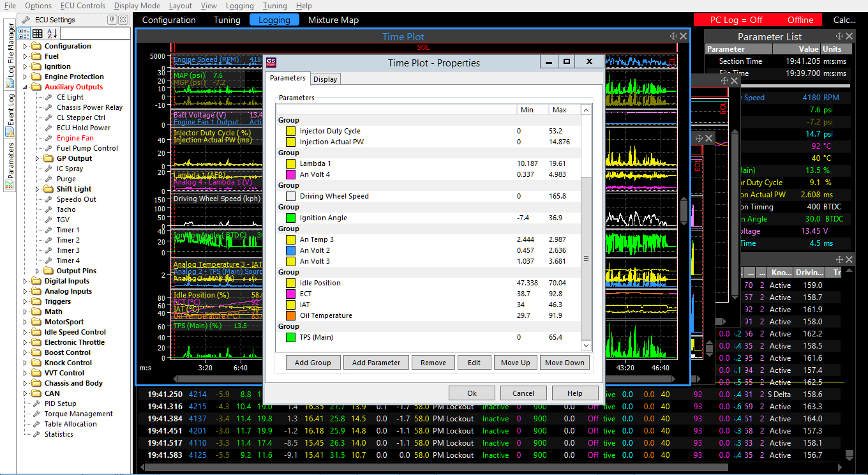Select categorized tree view icon in ECU Settings
Viewport: 868px width, 475px height.
coord(24,33)
